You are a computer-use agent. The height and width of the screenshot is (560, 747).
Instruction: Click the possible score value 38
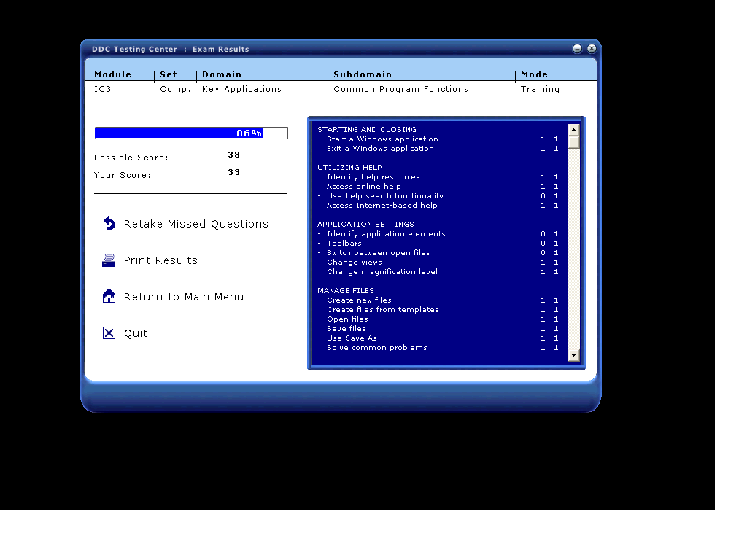pyautogui.click(x=234, y=155)
